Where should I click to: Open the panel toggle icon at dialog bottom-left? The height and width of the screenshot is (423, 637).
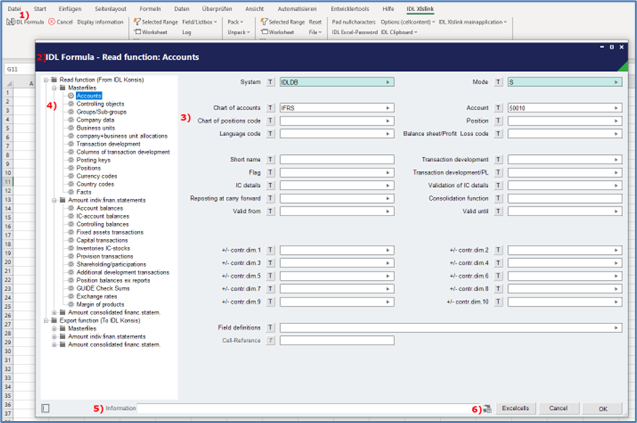click(x=46, y=408)
